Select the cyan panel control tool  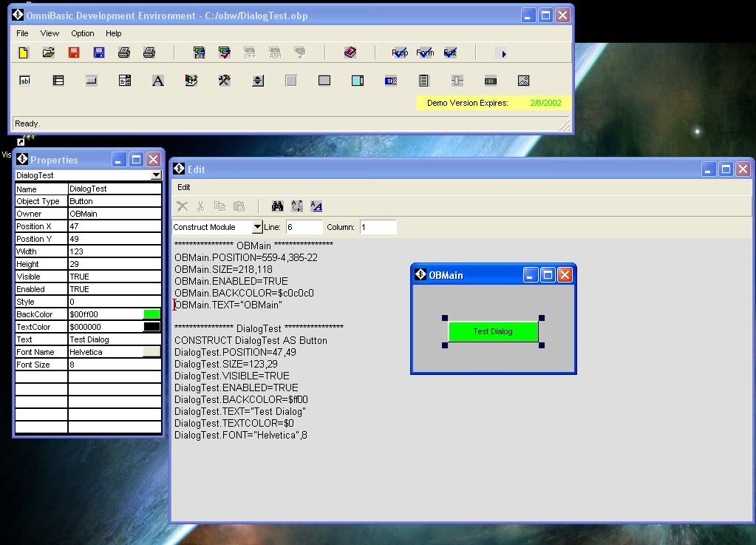point(358,81)
